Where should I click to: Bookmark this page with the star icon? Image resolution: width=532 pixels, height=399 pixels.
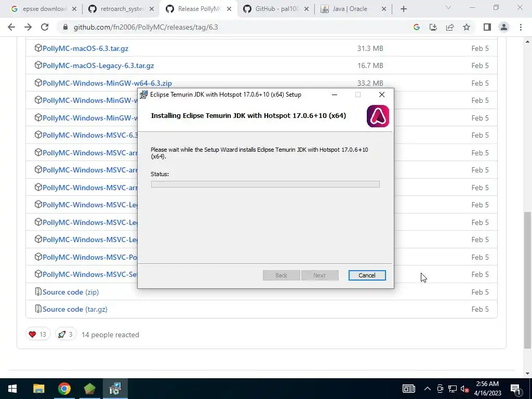click(467, 27)
